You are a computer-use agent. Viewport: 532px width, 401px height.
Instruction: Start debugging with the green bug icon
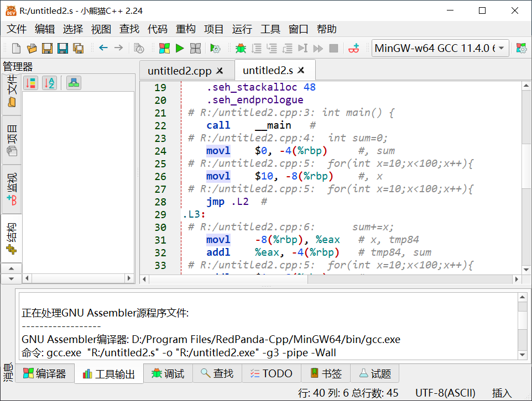tap(241, 49)
